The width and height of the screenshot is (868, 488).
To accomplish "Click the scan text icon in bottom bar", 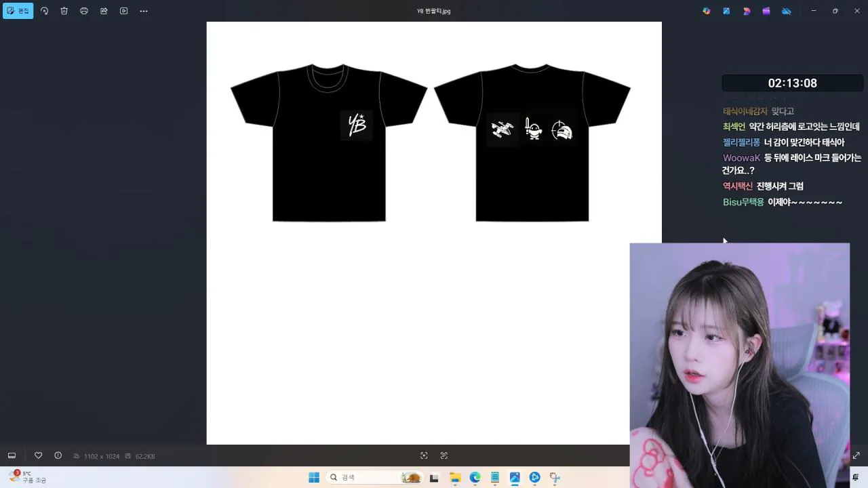I will click(444, 455).
